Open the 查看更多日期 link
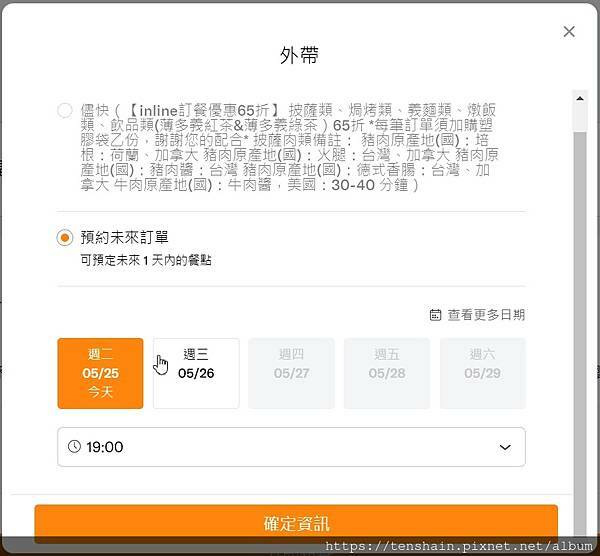 (x=485, y=315)
